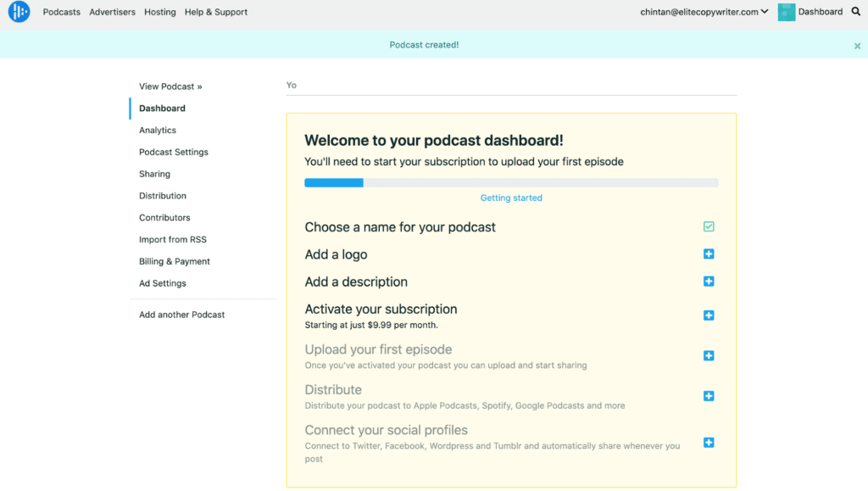Click the plus icon next to "Upload your first episode"
This screenshot has height=491, width=868.
[709, 355]
